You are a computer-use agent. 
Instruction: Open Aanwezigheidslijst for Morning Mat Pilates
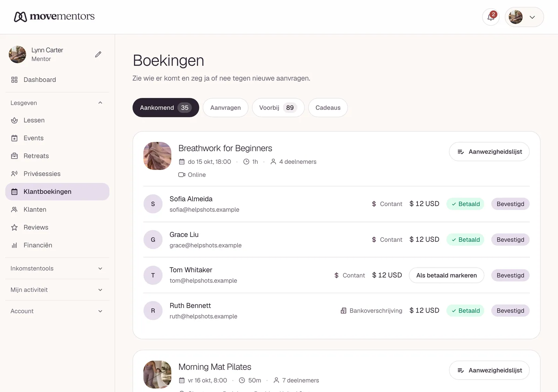coord(489,370)
